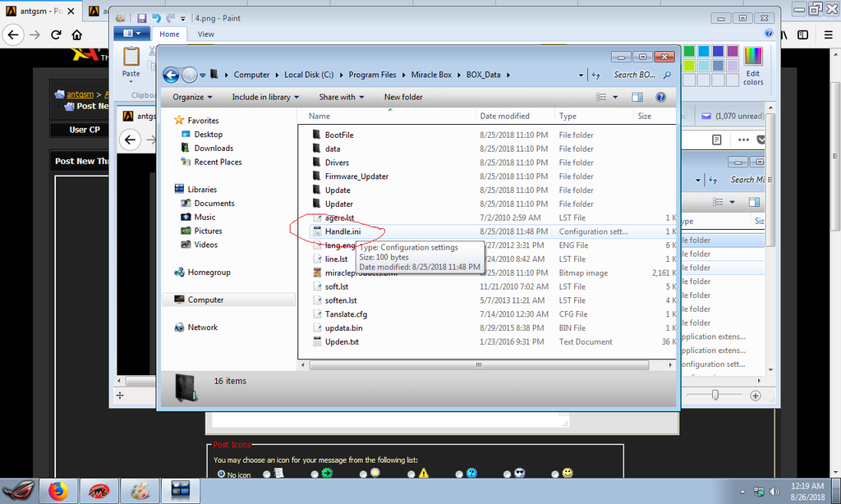Screen dimensions: 841x504
Task: Expand the 'Include in library' dropdown
Action: tap(265, 97)
